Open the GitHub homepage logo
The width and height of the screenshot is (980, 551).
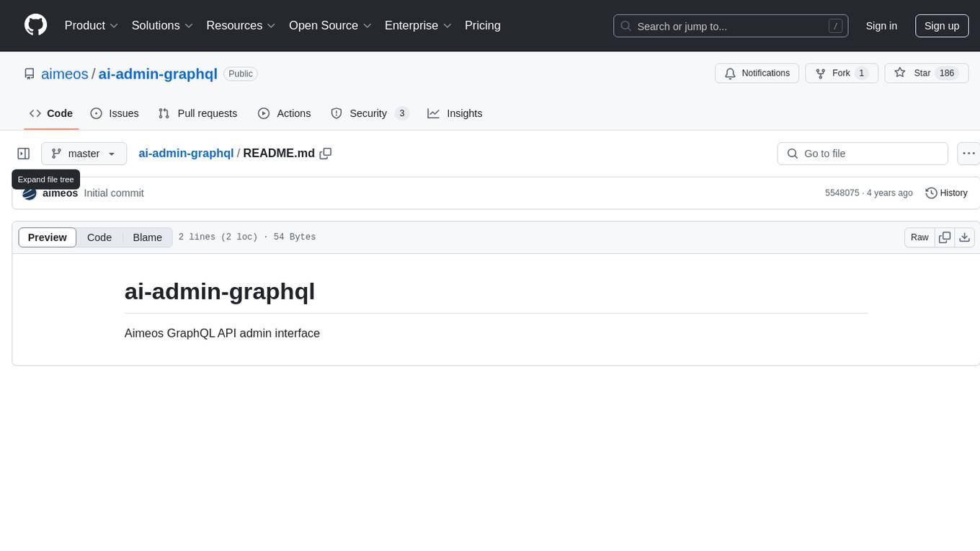tap(35, 25)
